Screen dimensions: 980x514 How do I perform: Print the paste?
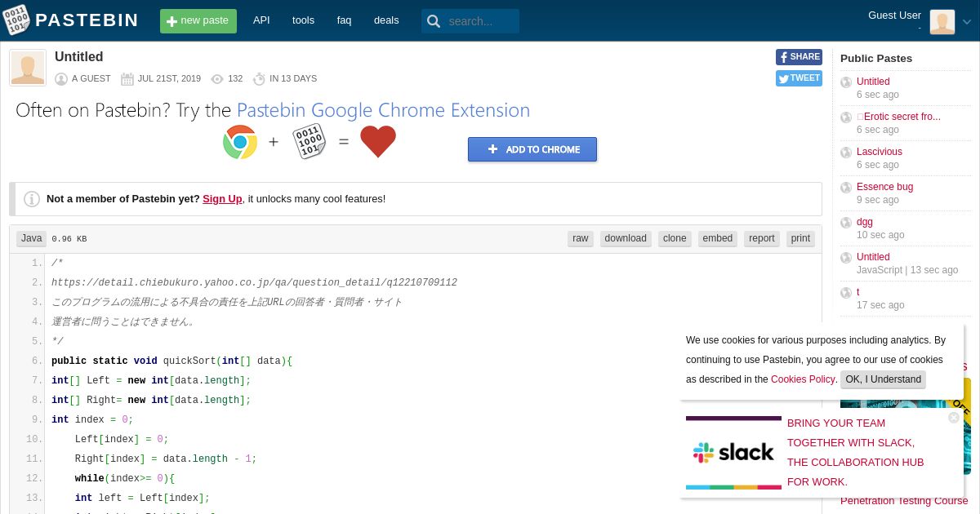[801, 238]
